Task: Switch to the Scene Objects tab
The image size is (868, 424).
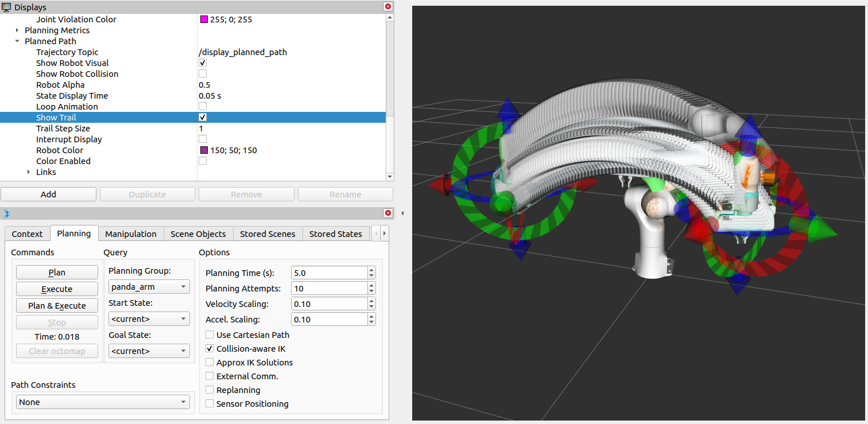Action: [x=198, y=234]
